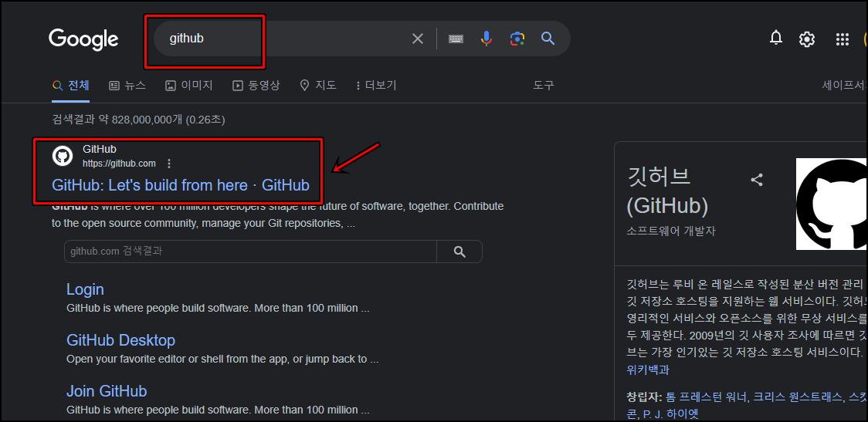Click the 소프트웨어 개발자 subtitle
868x422 pixels.
(x=671, y=231)
